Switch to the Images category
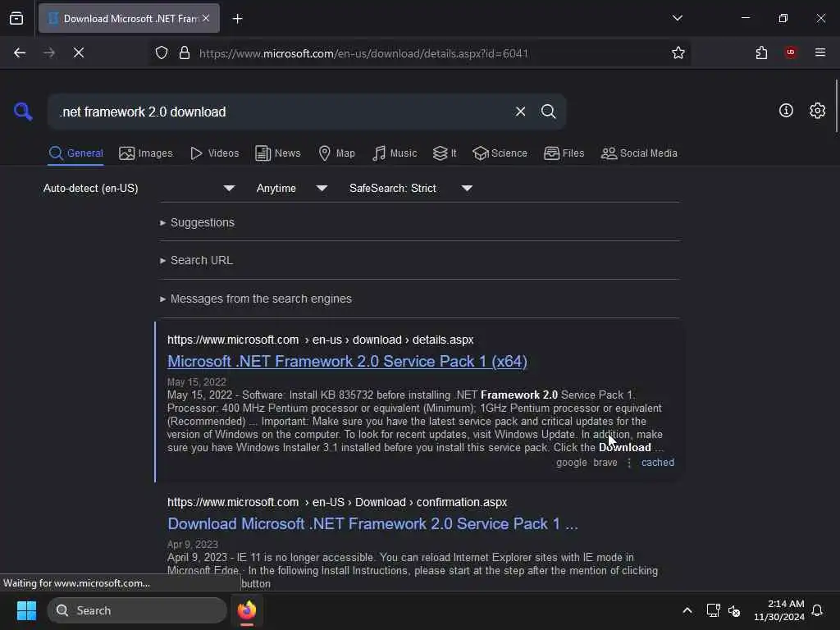This screenshot has height=630, width=840. 146,153
